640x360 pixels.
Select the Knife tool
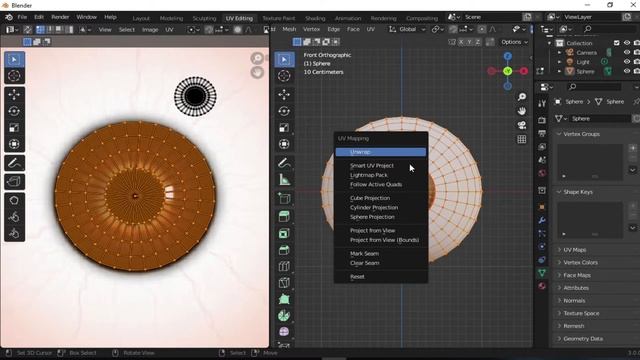tap(284, 282)
